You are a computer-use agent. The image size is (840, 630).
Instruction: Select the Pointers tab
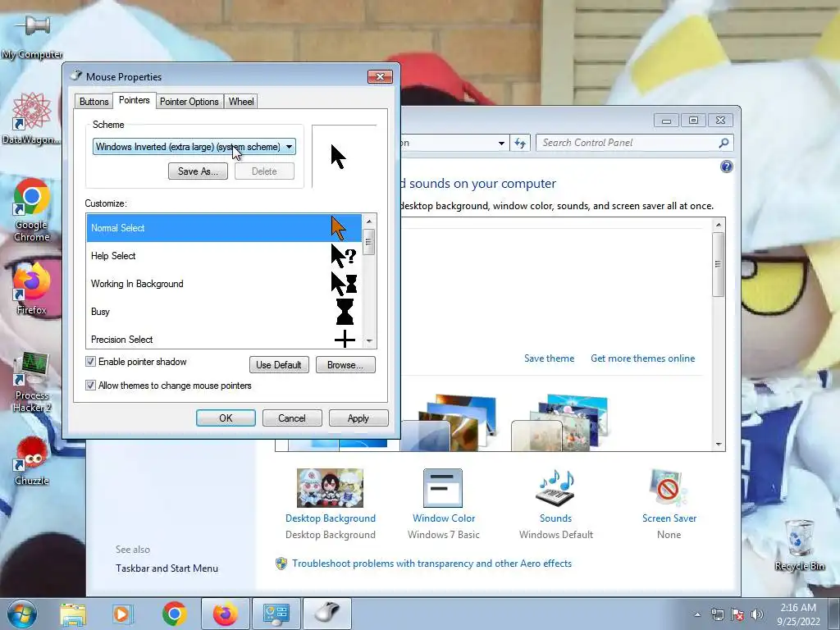(134, 100)
